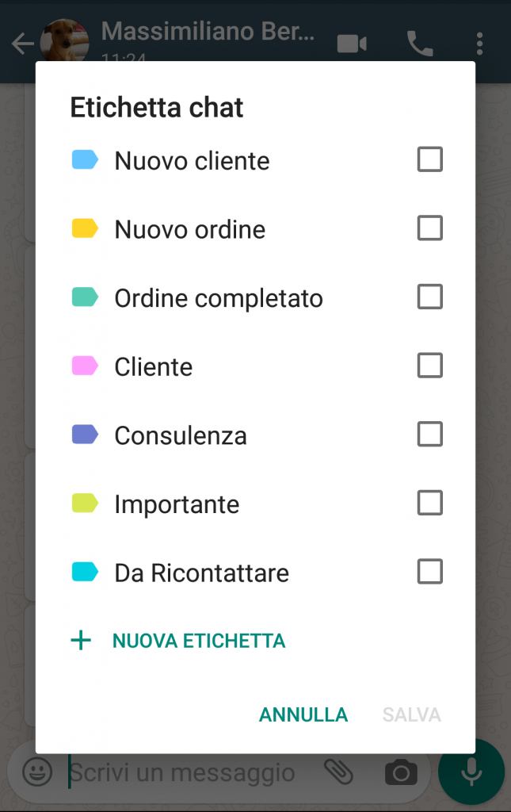Check the Nuovo cliente checkbox

(x=429, y=160)
